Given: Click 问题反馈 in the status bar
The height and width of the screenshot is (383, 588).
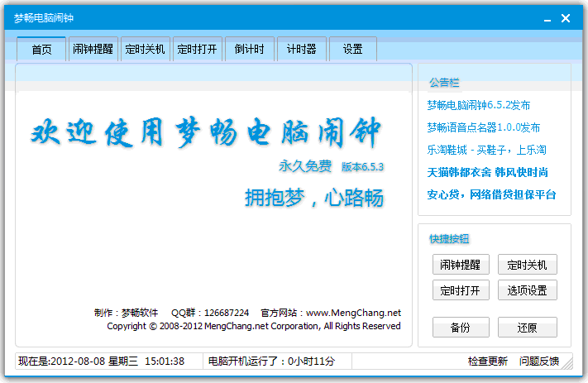Looking at the screenshot, I should [539, 361].
